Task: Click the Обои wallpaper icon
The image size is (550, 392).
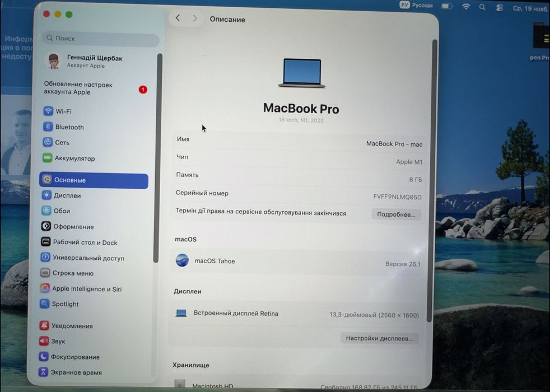Action: click(x=46, y=211)
